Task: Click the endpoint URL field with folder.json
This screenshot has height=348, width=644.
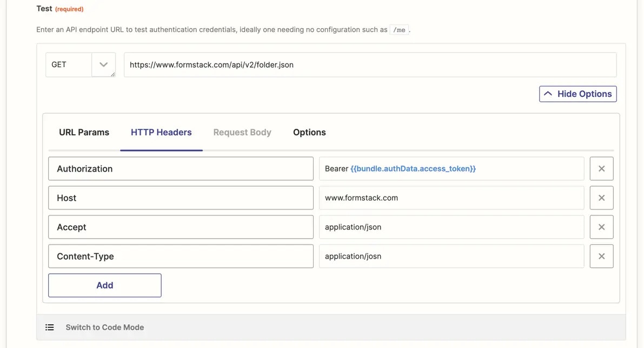Action: [x=370, y=64]
